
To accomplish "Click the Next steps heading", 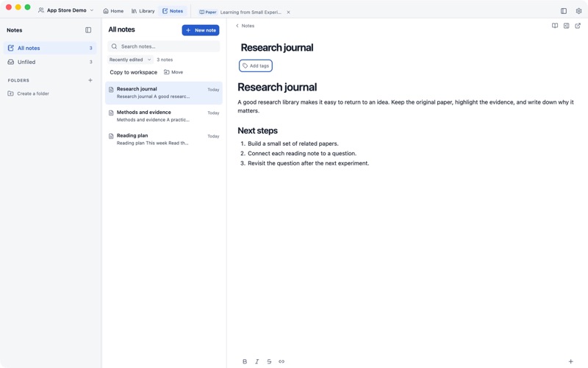I will coord(258,131).
